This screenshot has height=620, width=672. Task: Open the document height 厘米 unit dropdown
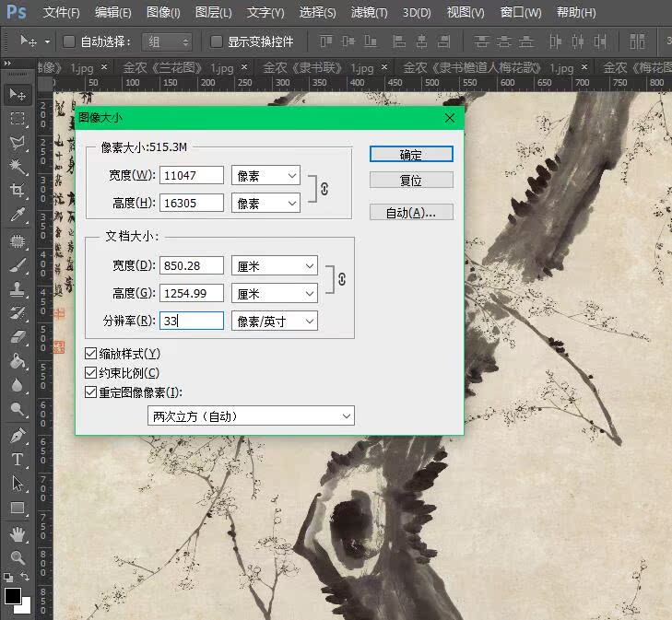275,294
